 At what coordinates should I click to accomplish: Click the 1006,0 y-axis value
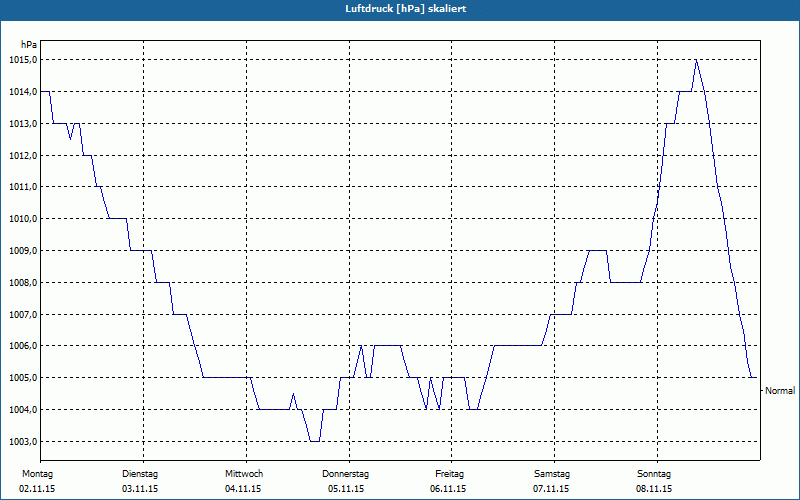[x=23, y=346]
